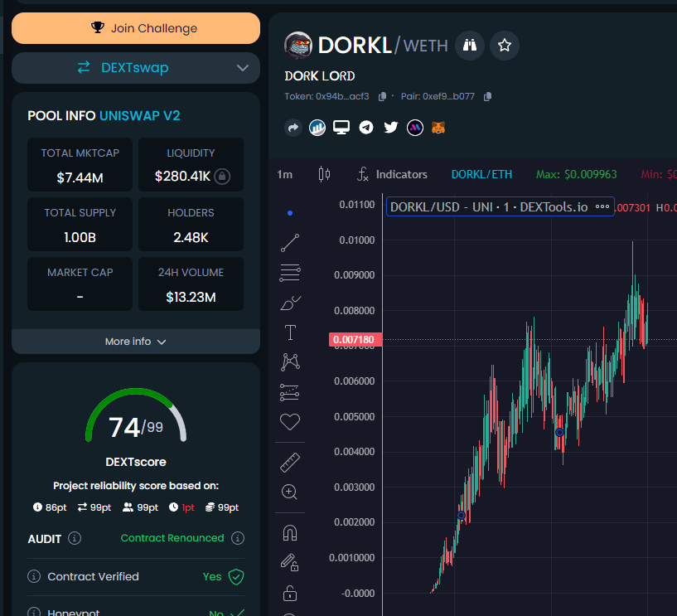The width and height of the screenshot is (677, 616).
Task: Copy the token address 0x94b...acf3
Action: (382, 97)
